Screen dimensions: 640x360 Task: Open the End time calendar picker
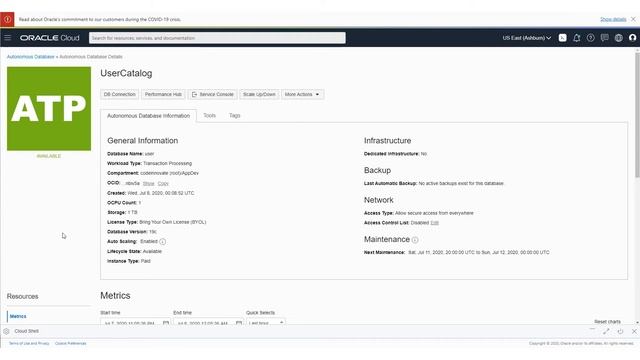pos(239,323)
